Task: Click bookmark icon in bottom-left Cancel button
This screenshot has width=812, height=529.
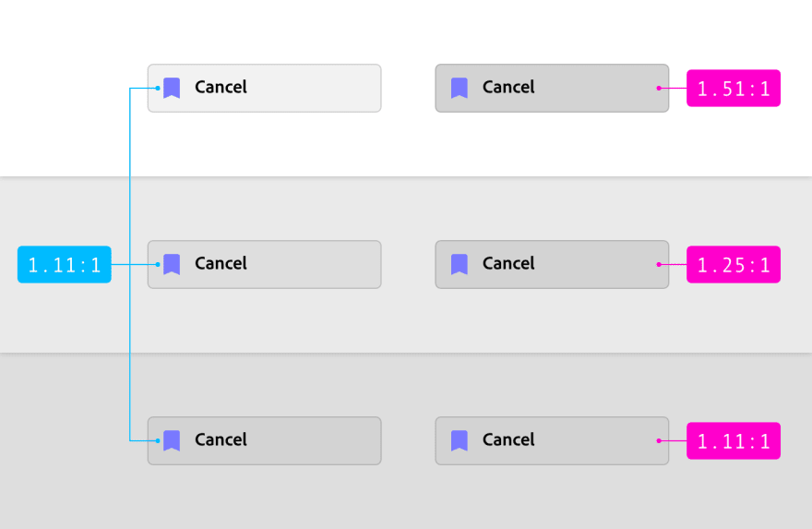Action: 172,440
